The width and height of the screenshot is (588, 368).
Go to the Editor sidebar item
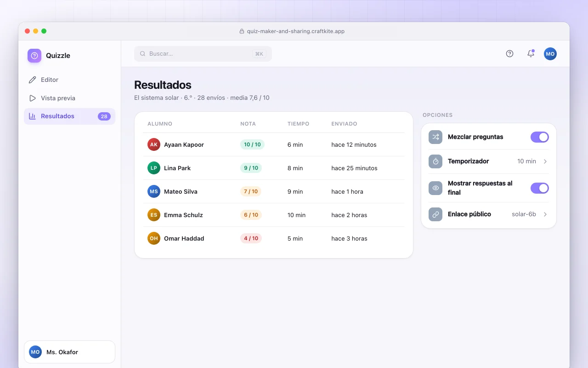[69, 80]
